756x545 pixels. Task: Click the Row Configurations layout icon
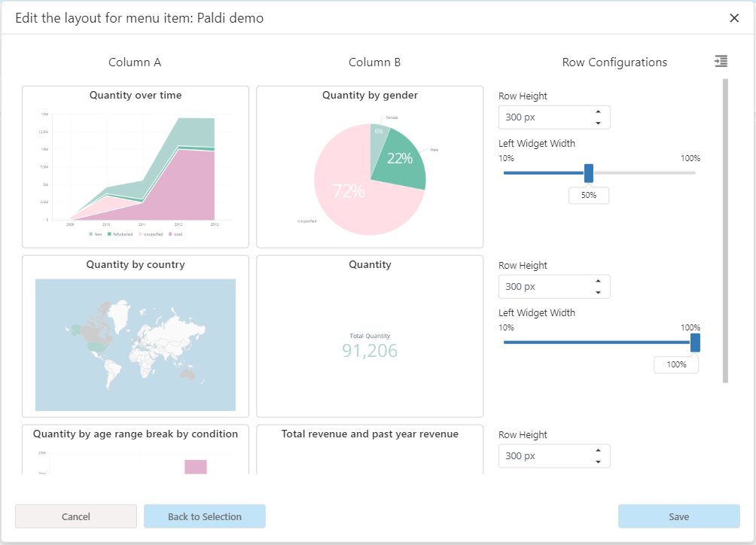click(721, 61)
